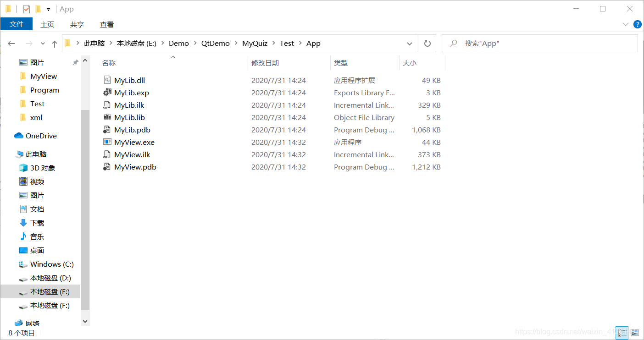Navigate to 本地磁盘 (E:) in breadcrumb
644x340 pixels.
pyautogui.click(x=137, y=44)
